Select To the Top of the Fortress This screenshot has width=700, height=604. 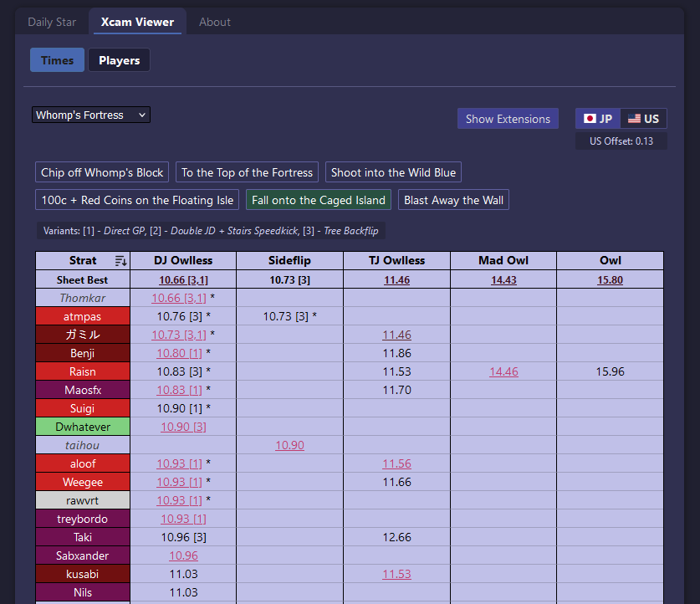tap(247, 172)
